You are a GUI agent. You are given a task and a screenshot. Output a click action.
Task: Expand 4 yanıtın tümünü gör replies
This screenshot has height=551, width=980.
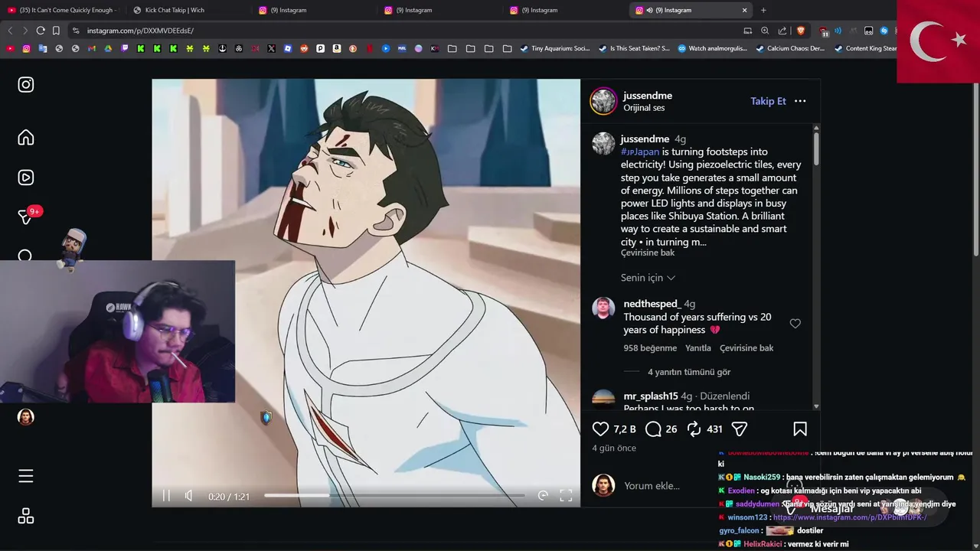[x=689, y=372]
